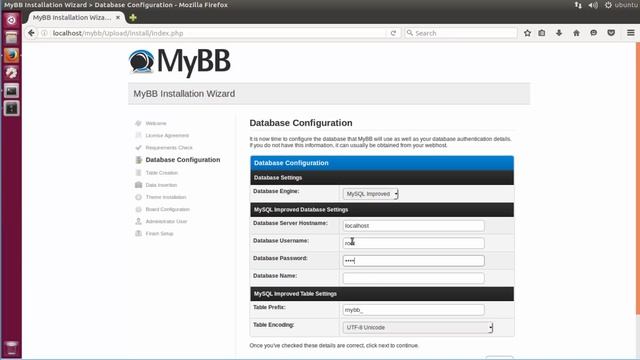Open the Pocket toolbar icon
The width and height of the screenshot is (640, 360).
[611, 33]
